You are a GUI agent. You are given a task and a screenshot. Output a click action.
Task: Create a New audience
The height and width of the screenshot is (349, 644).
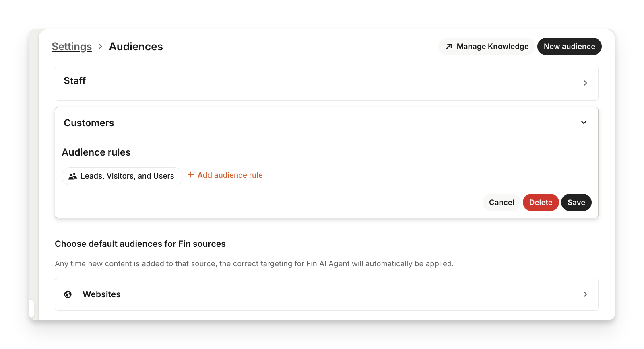click(569, 47)
